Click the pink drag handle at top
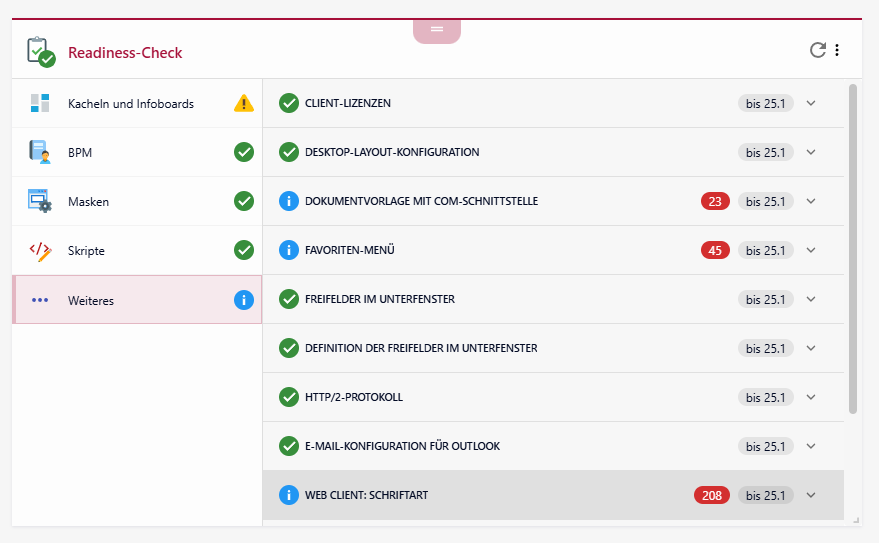 pyautogui.click(x=437, y=30)
